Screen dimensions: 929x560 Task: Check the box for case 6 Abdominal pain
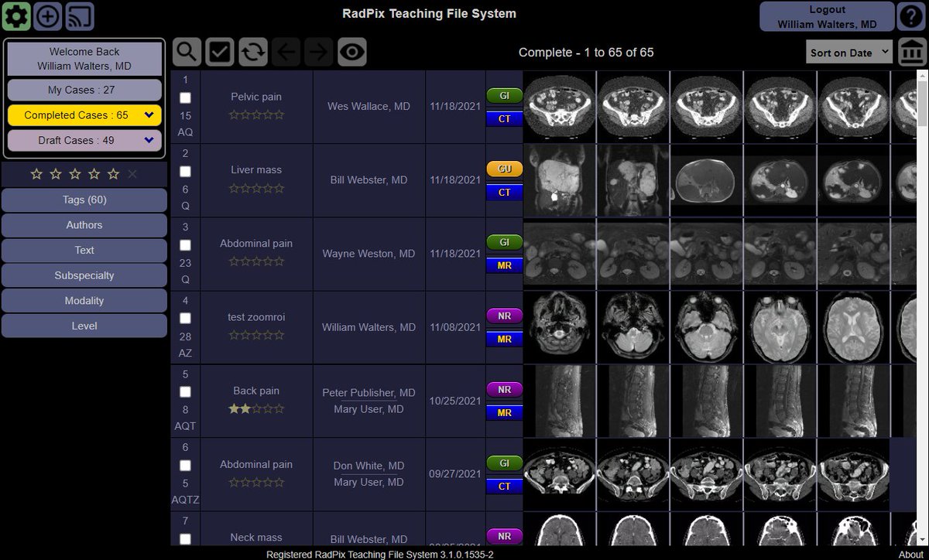coord(185,465)
